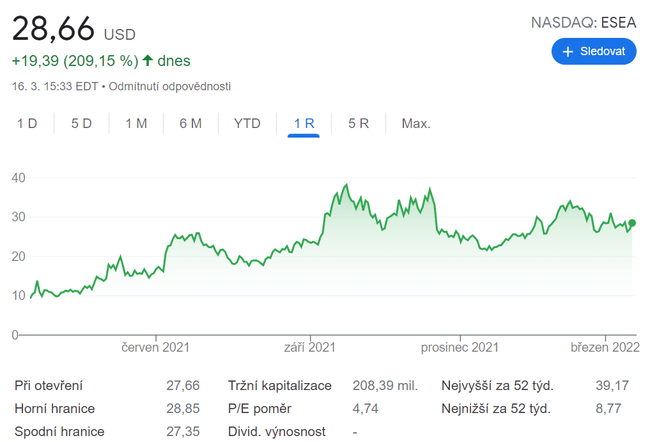Click the active 1 R tab

[x=304, y=124]
